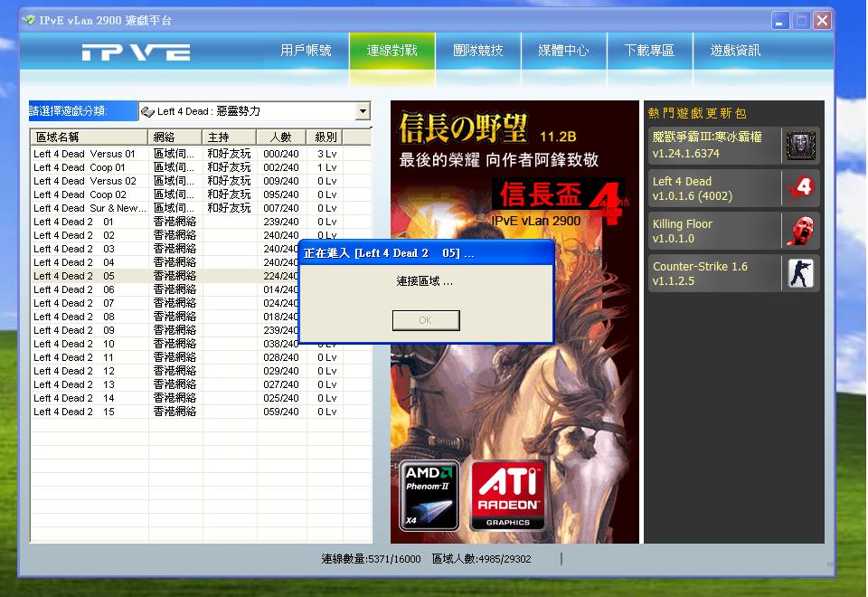The width and height of the screenshot is (868, 597).
Task: Select row Left 4 Dead 2 01
Action: [x=201, y=222]
